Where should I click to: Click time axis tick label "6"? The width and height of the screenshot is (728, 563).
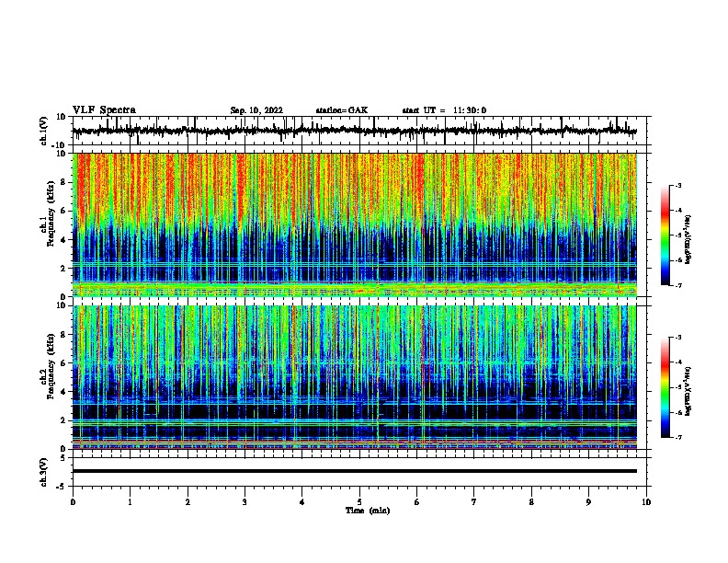pos(416,502)
